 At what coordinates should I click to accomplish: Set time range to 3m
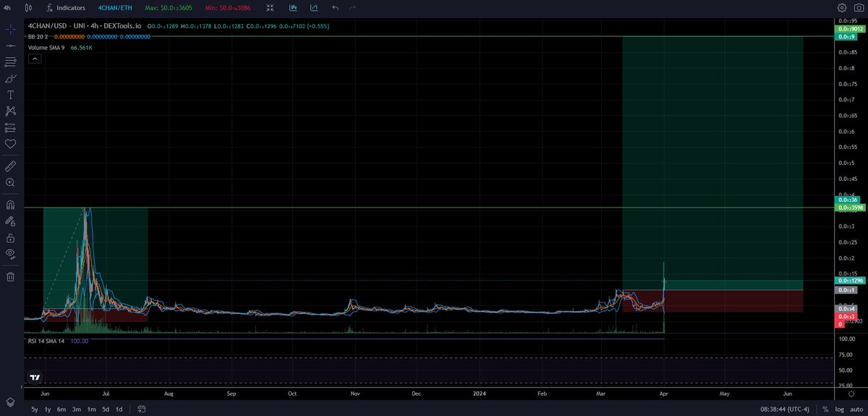pyautogui.click(x=77, y=409)
